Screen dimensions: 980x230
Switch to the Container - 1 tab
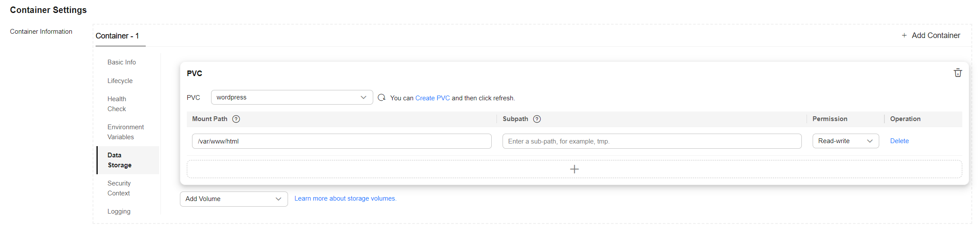point(117,36)
